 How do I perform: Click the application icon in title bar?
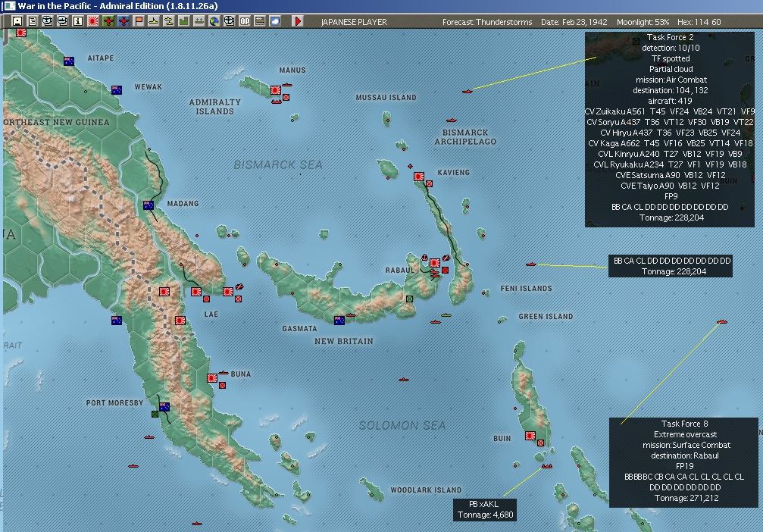[9, 6]
